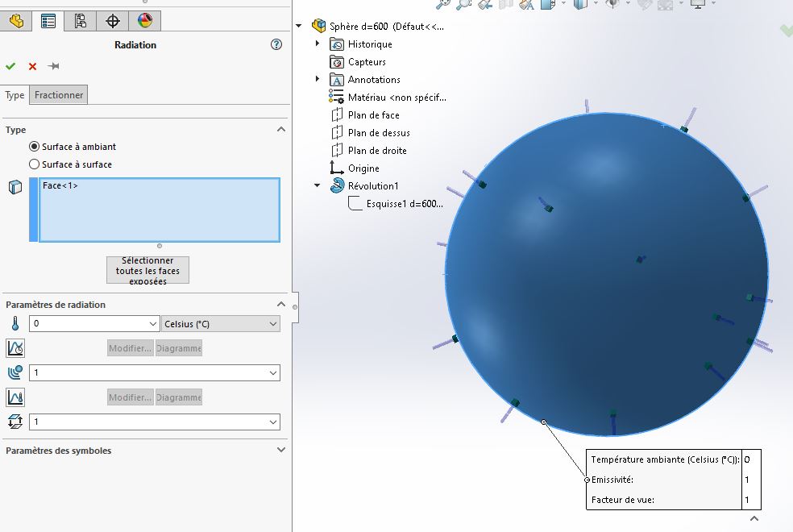Viewport: 793px width, 532px height.
Task: Expand Paramètres des symboles section
Action: coord(281,450)
